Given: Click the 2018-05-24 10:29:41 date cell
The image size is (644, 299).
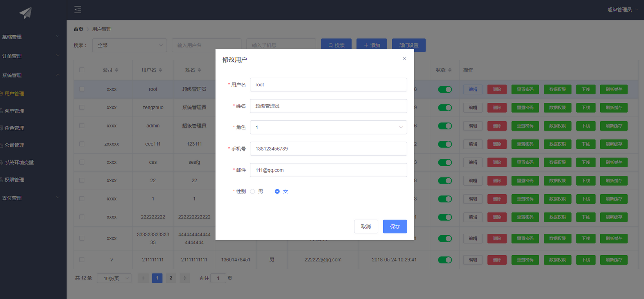Looking at the screenshot, I should [x=394, y=260].
